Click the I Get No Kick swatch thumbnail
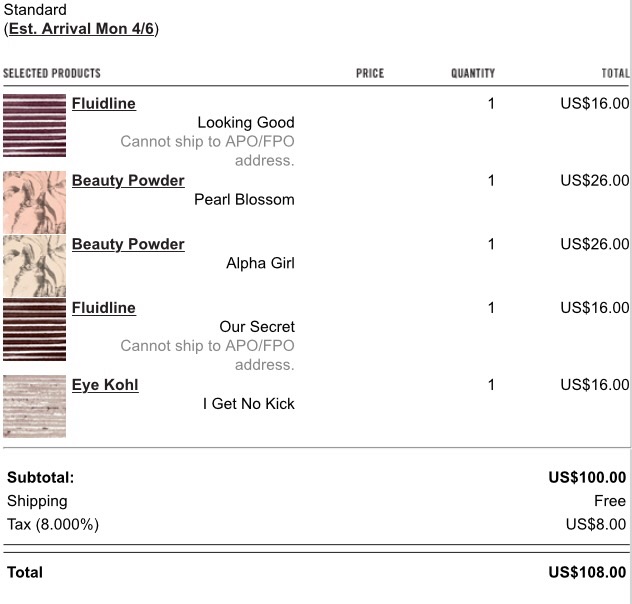This screenshot has height=604, width=632. [34, 406]
